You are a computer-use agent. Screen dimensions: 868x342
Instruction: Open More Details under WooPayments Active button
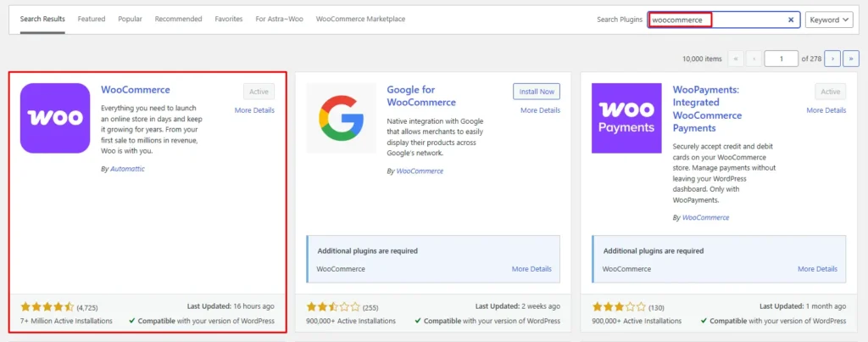pyautogui.click(x=826, y=110)
